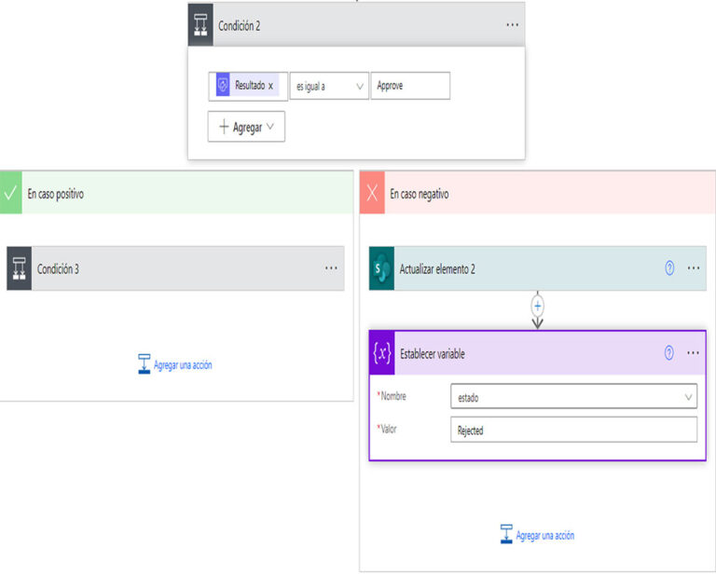Image resolution: width=716 pixels, height=588 pixels.
Task: Remove the Resultado token from condition
Action: pos(271,86)
